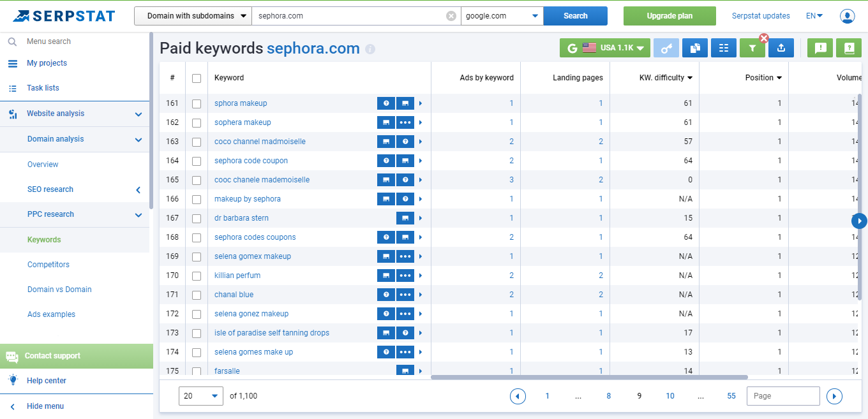The height and width of the screenshot is (419, 868).
Task: Click the green feedback exclamation bubble icon
Action: pyautogui.click(x=820, y=48)
